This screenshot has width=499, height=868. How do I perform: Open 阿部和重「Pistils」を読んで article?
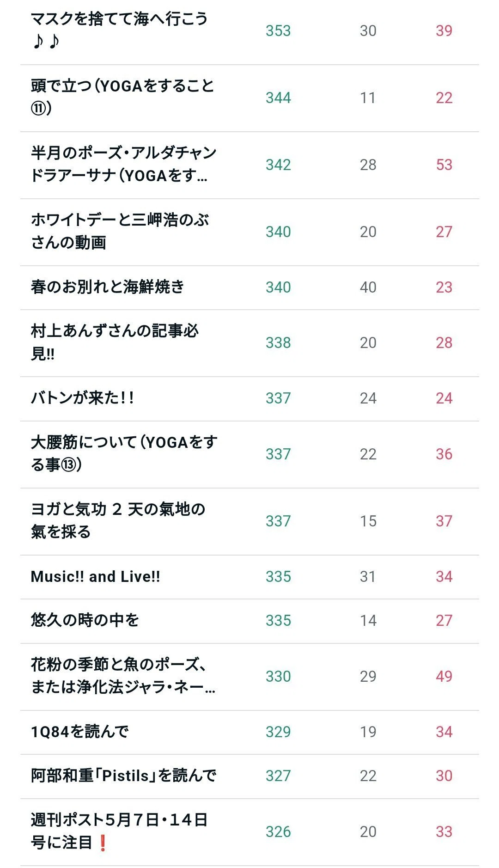[123, 776]
